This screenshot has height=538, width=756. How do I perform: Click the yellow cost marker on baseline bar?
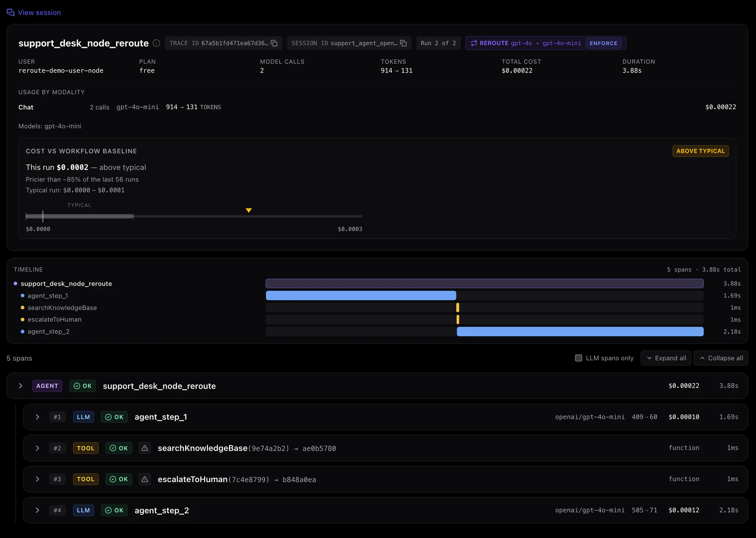click(x=249, y=210)
